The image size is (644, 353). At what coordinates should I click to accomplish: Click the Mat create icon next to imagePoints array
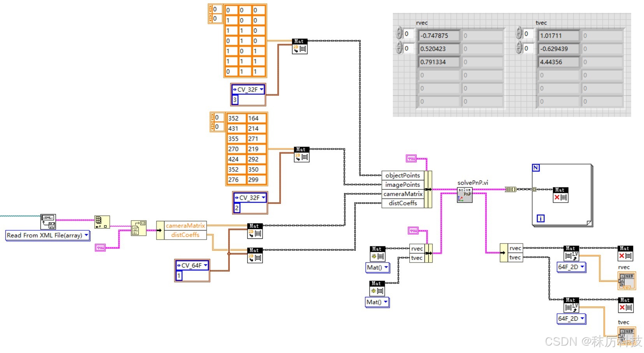[301, 154]
